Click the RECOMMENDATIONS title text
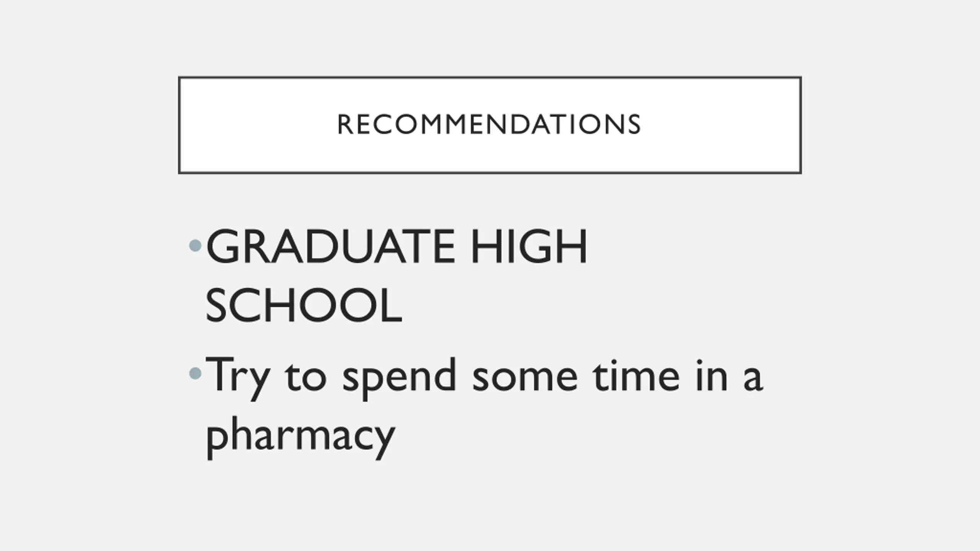This screenshot has height=551, width=980. (x=489, y=125)
